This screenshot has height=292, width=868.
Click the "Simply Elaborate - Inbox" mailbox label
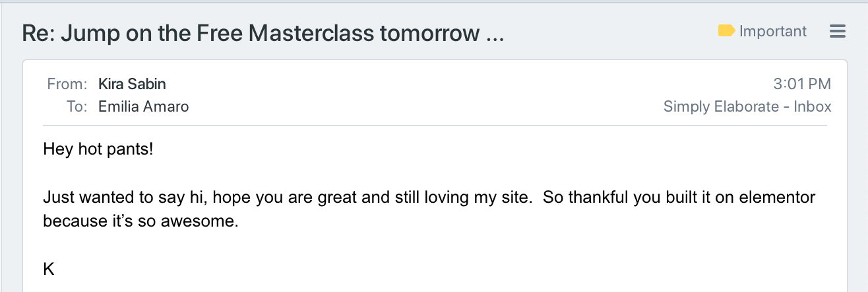tap(747, 106)
